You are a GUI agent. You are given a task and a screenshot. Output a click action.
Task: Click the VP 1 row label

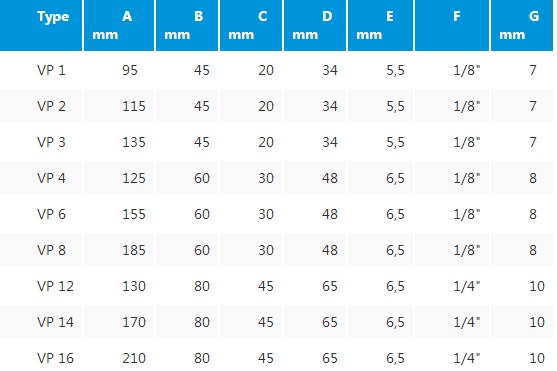coord(51,70)
